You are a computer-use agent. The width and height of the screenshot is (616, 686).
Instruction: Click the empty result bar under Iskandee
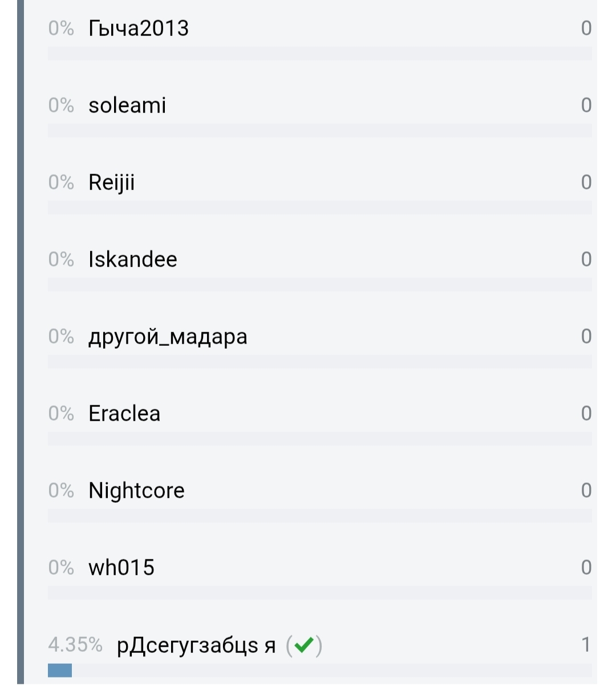[x=319, y=285]
